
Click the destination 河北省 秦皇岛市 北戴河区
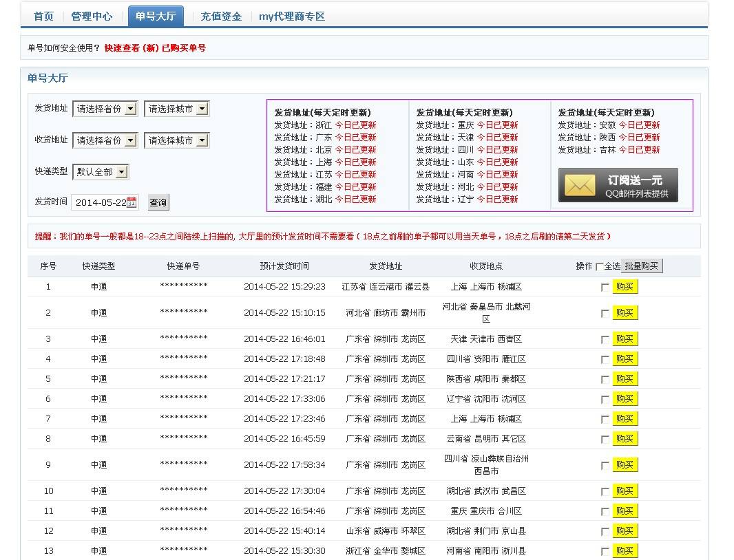(486, 312)
